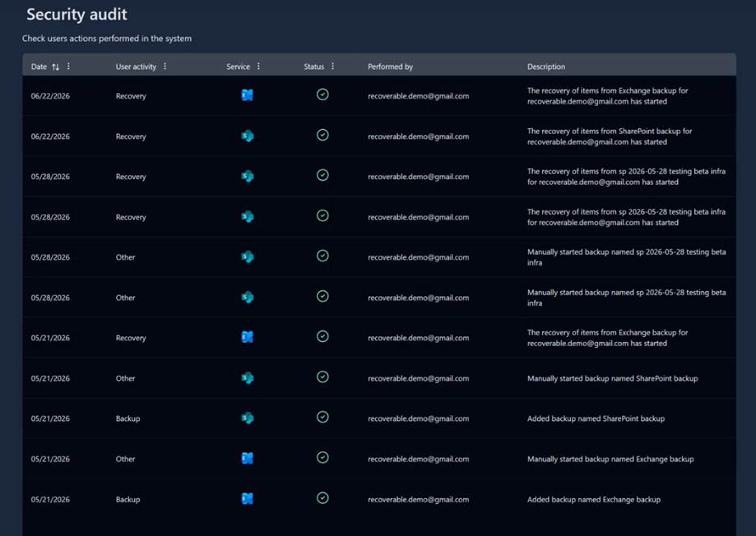Click success checkmark for 06/22/2026 Exchange recovery
The width and height of the screenshot is (756, 536).
[x=322, y=95]
